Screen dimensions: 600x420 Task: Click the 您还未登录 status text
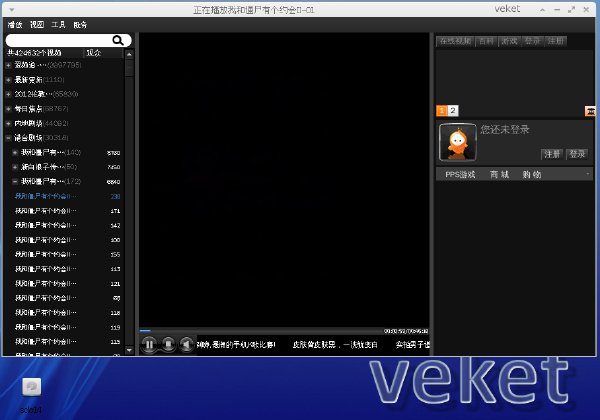pyautogui.click(x=505, y=130)
